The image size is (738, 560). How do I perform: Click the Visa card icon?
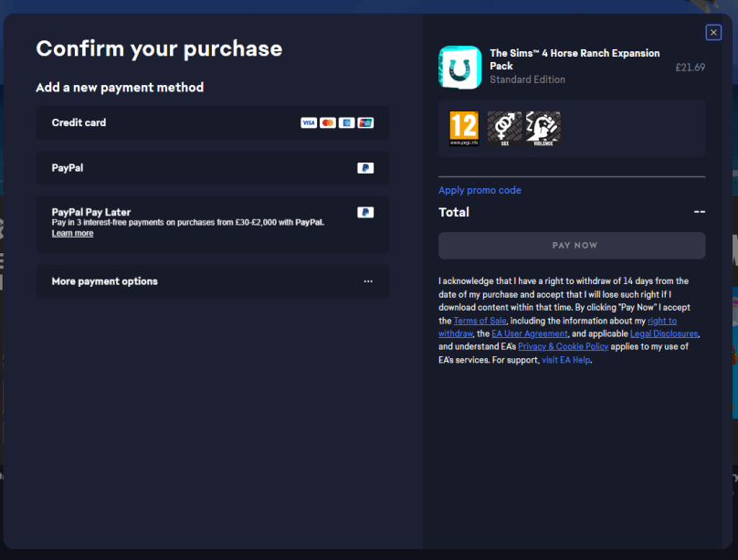(x=309, y=122)
